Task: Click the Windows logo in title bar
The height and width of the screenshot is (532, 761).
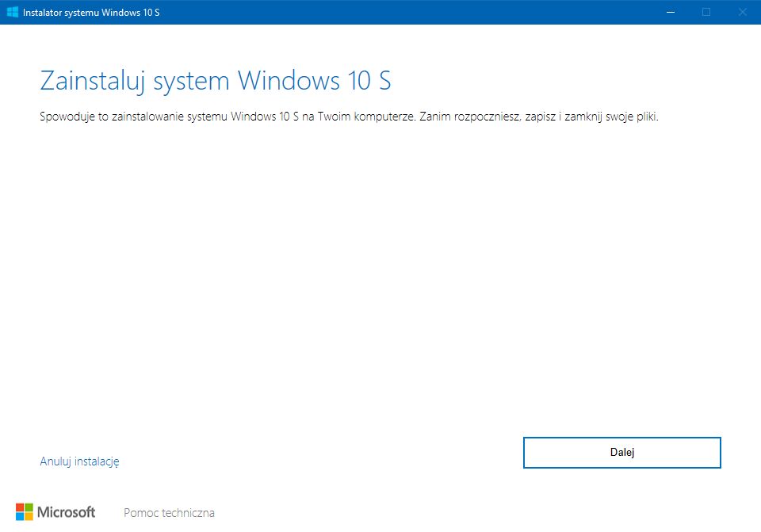Action: [x=13, y=12]
